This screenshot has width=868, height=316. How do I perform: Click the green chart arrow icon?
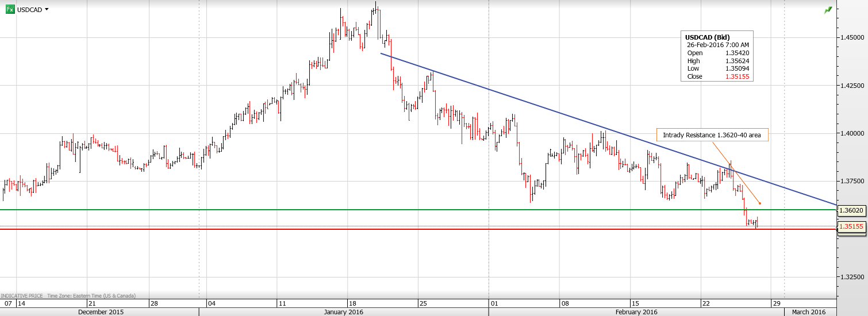pos(828,10)
